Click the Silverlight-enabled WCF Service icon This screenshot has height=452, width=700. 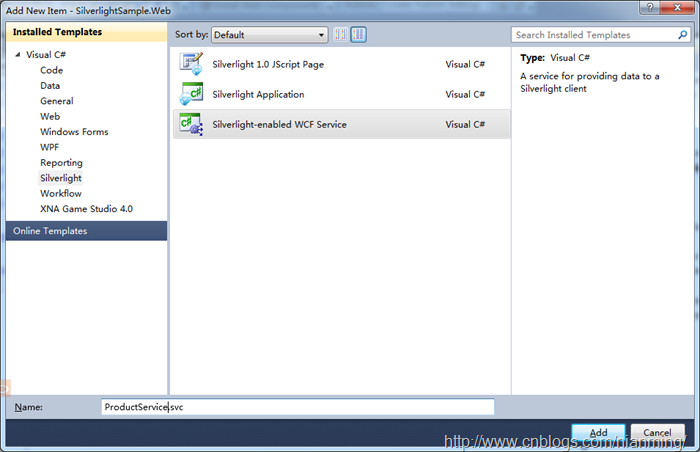(x=191, y=124)
